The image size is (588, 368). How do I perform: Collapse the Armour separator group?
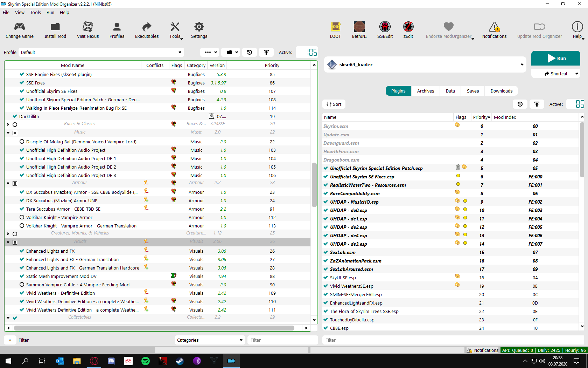point(8,183)
